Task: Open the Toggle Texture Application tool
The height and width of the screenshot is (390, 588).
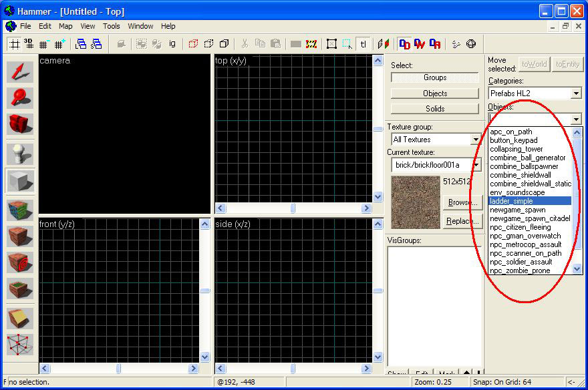Action: 20,210
